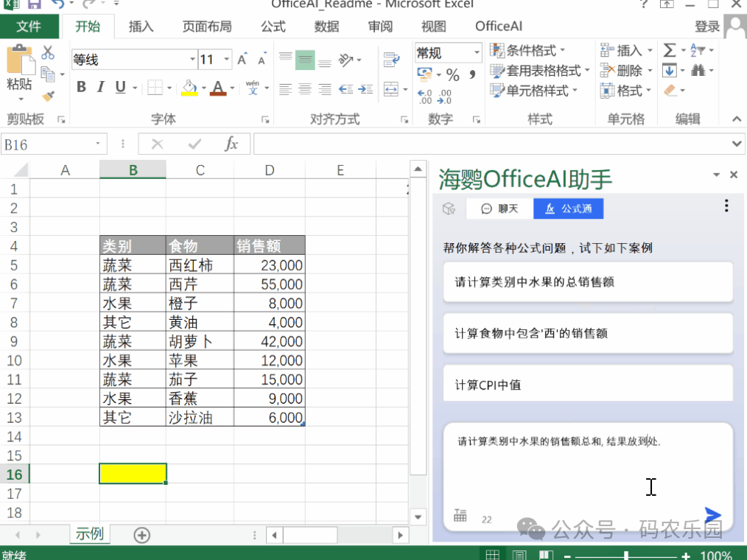This screenshot has width=747, height=560.
Task: Toggle Bold formatting
Action: (81, 87)
